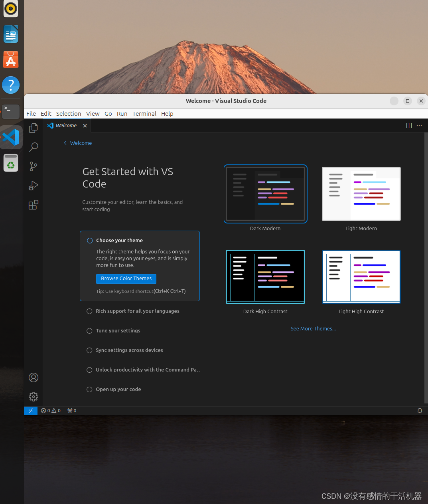Open the Go menu

[108, 114]
